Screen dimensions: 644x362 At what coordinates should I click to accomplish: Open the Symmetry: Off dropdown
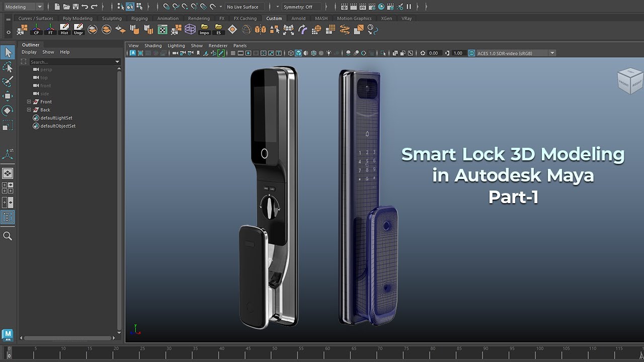(x=301, y=7)
